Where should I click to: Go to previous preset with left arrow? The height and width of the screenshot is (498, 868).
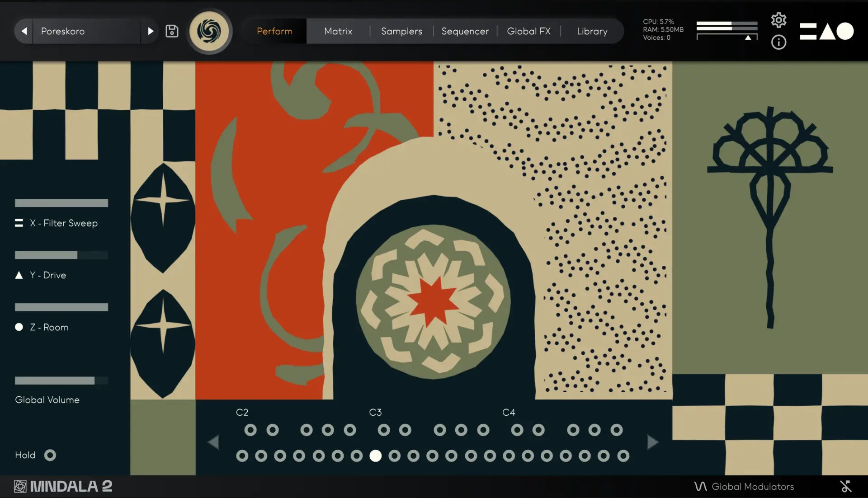(x=24, y=31)
